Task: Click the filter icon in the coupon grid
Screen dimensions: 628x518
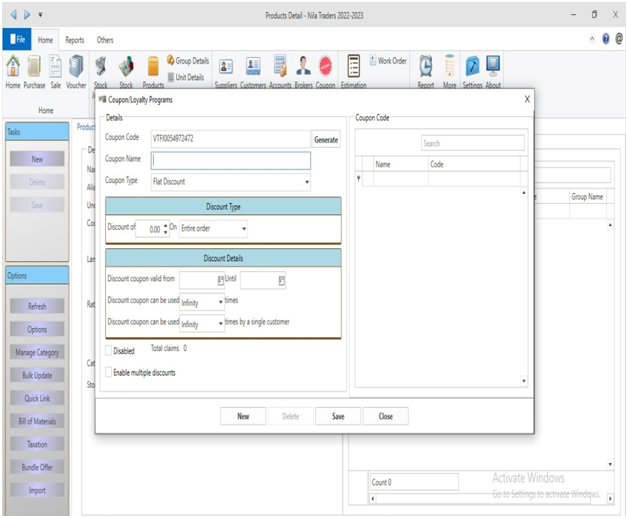Action: 358,178
